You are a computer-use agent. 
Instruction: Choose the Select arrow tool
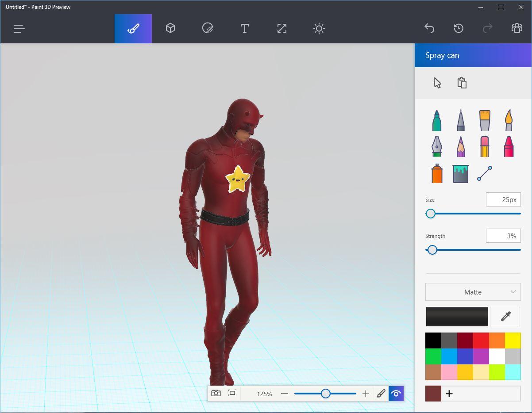click(437, 83)
